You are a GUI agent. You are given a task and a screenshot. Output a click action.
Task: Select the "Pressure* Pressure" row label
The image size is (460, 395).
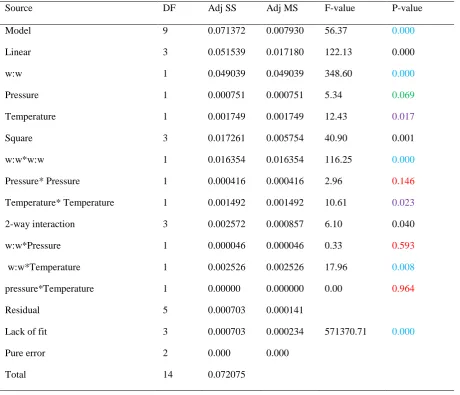pos(42,181)
